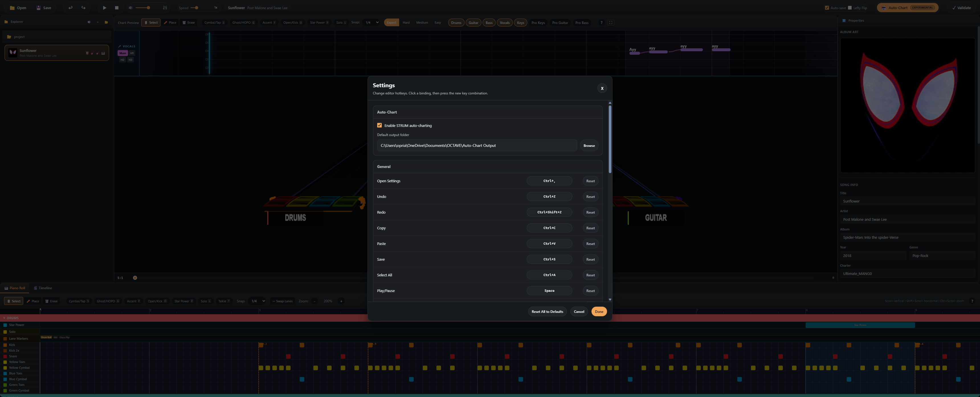Browse for the output folder
This screenshot has width=980, height=397.
coord(589,145)
